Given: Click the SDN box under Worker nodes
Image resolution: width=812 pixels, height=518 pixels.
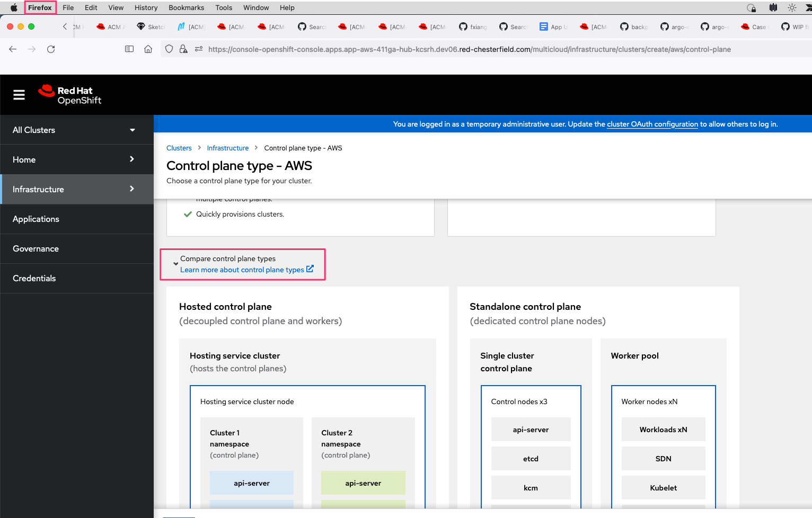Looking at the screenshot, I should [664, 459].
